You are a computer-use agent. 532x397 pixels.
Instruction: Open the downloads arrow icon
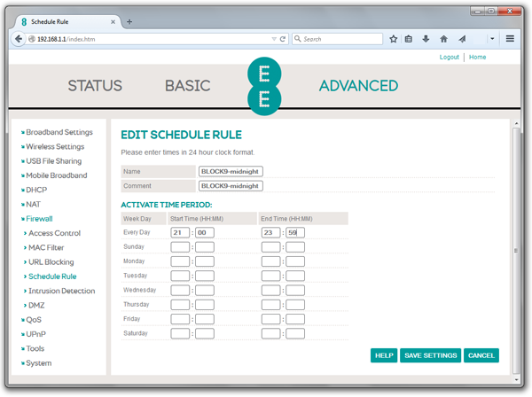pyautogui.click(x=426, y=39)
